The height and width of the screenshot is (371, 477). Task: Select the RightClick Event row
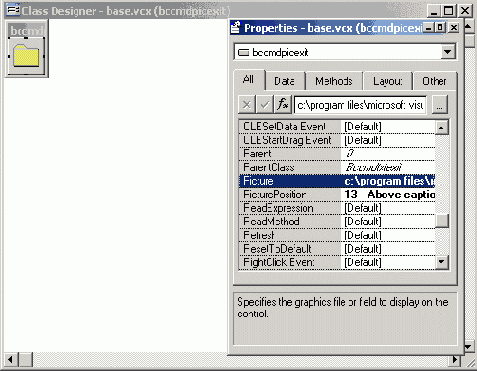337,262
